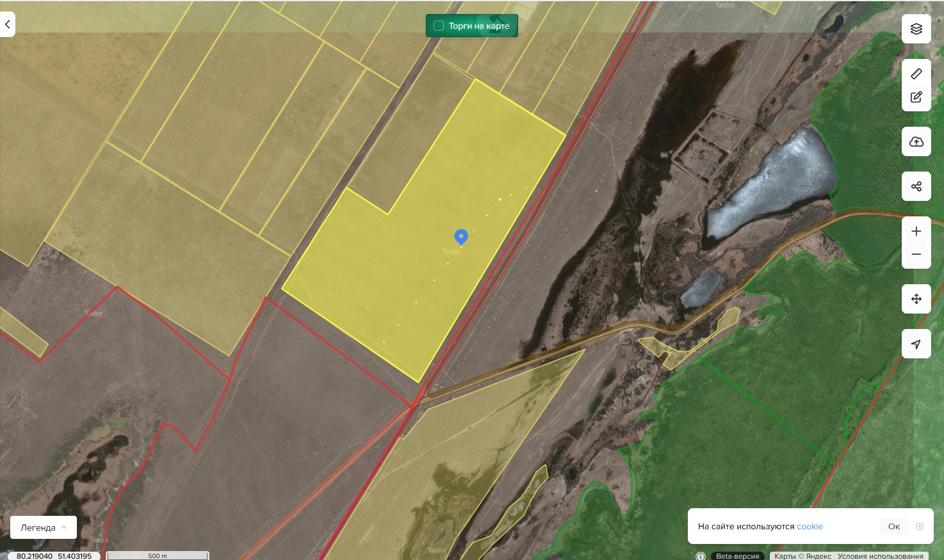
Task: Zoom in with the plus button
Action: click(916, 231)
